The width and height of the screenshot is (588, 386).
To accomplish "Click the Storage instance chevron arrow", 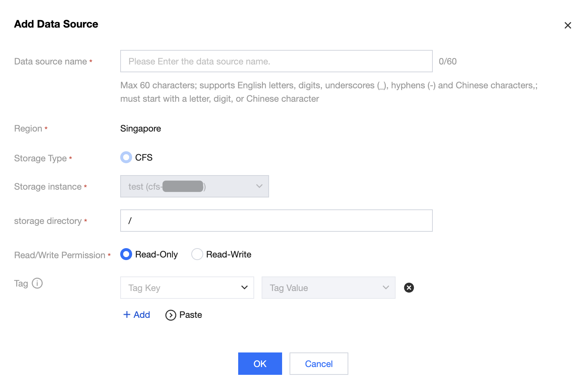I will (x=259, y=186).
